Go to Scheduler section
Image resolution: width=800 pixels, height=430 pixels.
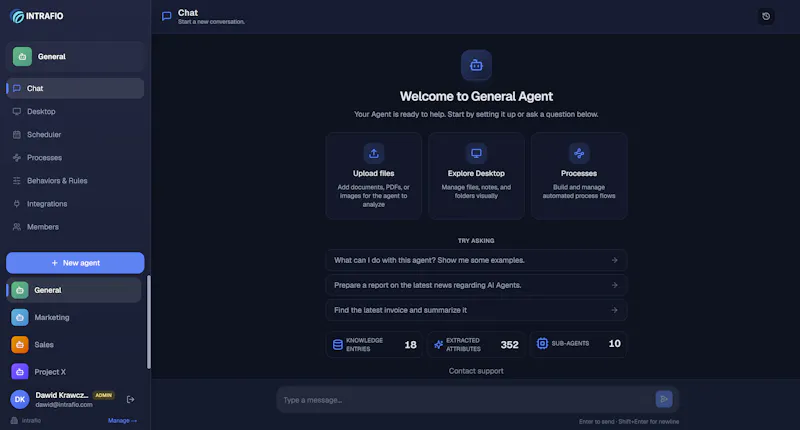pos(75,135)
